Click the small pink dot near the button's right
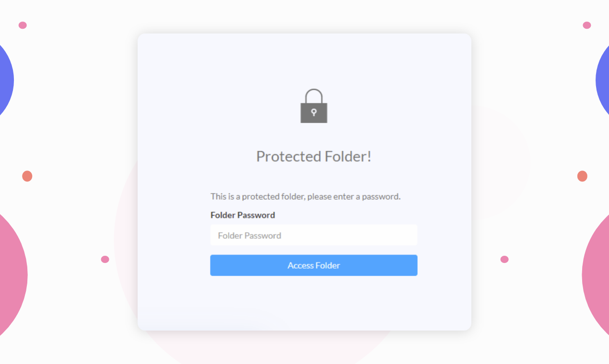Image resolution: width=609 pixels, height=364 pixels. (x=504, y=259)
